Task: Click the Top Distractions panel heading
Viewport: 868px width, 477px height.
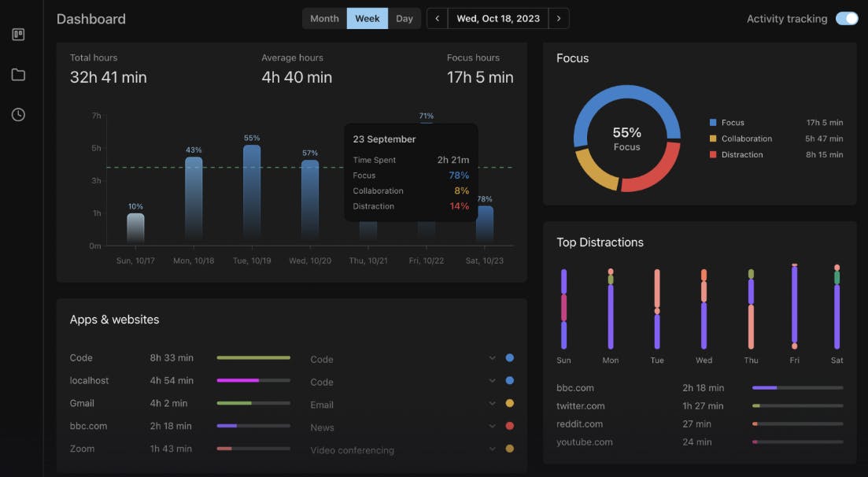Action: point(600,242)
